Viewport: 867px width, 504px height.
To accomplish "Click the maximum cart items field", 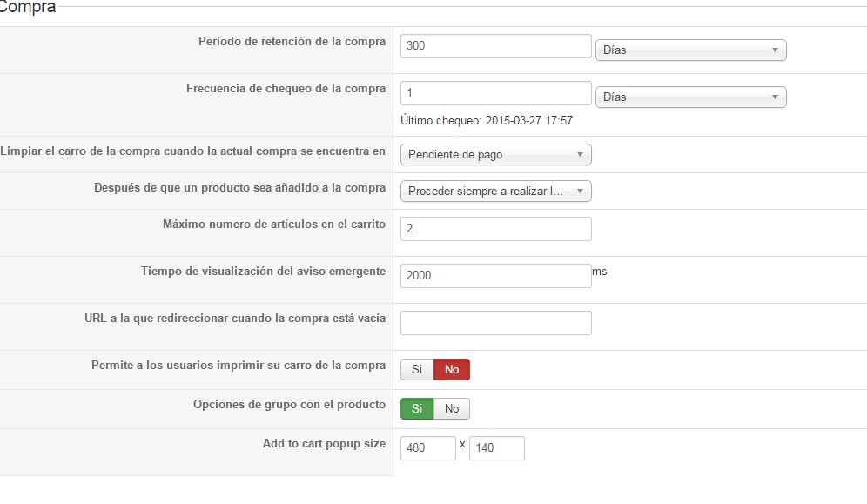I will click(495, 229).
